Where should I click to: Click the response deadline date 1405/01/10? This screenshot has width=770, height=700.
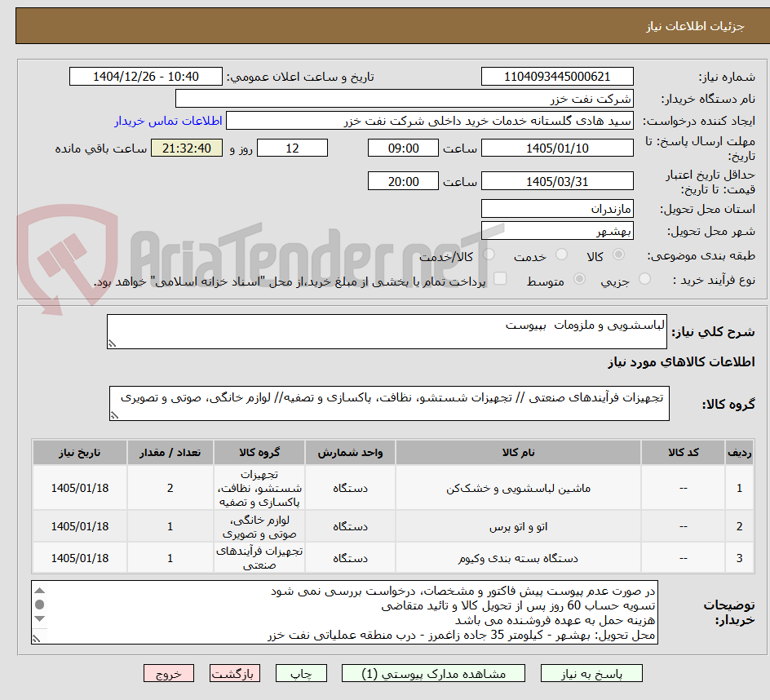[557, 148]
